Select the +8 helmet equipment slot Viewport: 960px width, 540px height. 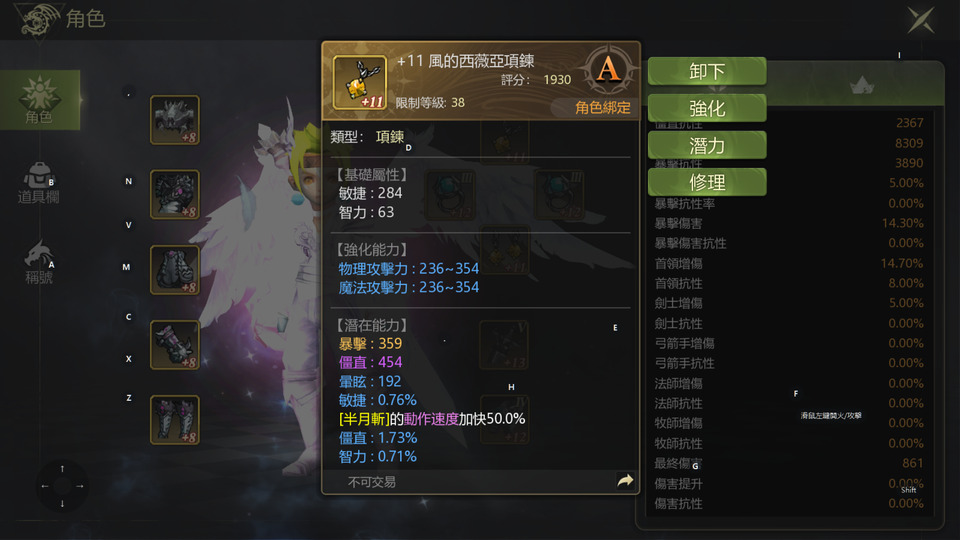pyautogui.click(x=174, y=120)
